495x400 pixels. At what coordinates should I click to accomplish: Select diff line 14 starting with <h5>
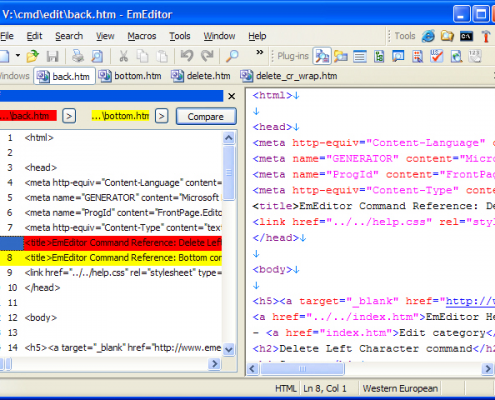click(111, 348)
